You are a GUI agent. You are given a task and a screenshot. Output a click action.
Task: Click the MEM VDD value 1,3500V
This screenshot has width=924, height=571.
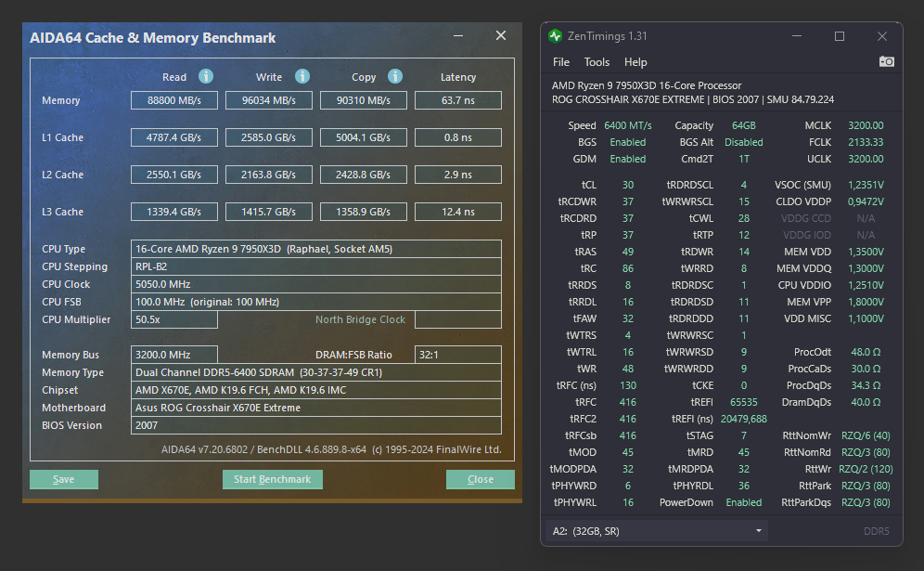pos(866,252)
